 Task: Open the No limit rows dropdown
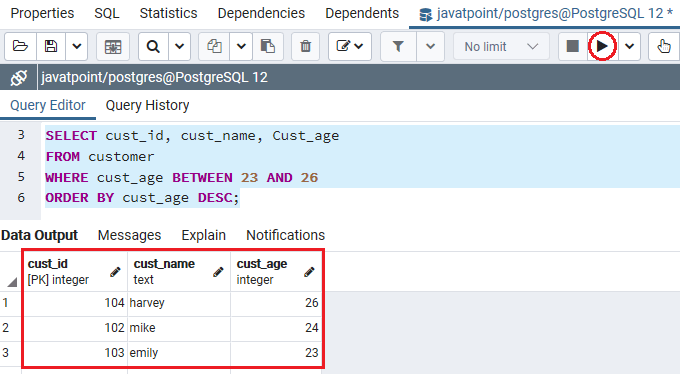click(501, 46)
